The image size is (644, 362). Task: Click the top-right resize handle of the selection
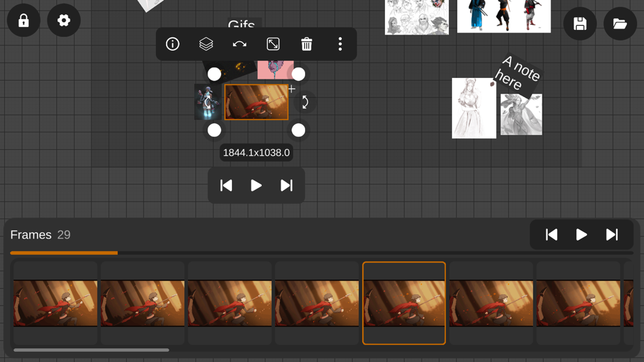point(298,74)
